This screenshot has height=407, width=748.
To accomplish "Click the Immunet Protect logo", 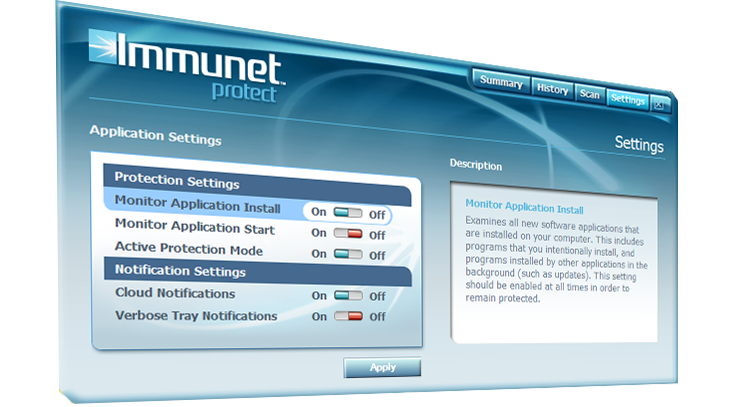I will (187, 65).
